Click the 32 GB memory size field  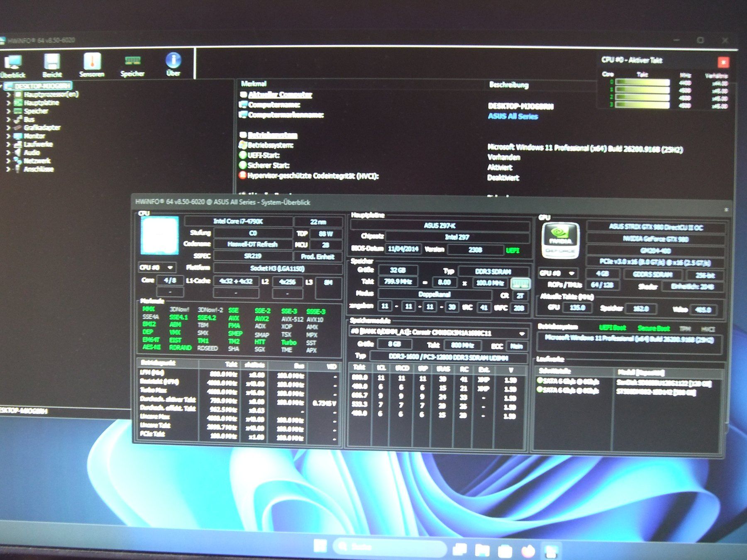click(398, 270)
